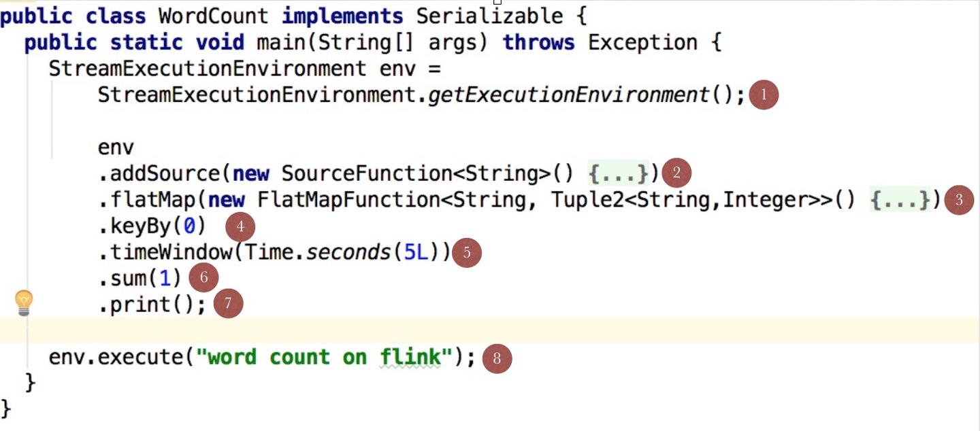Click the timeWindow method call
This screenshot has height=431, width=980.
pyautogui.click(x=170, y=252)
